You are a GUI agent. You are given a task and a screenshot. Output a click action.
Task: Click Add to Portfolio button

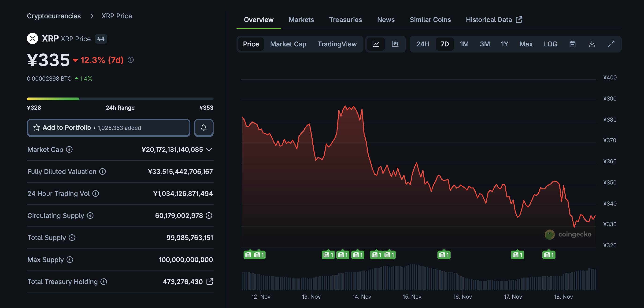pyautogui.click(x=108, y=128)
